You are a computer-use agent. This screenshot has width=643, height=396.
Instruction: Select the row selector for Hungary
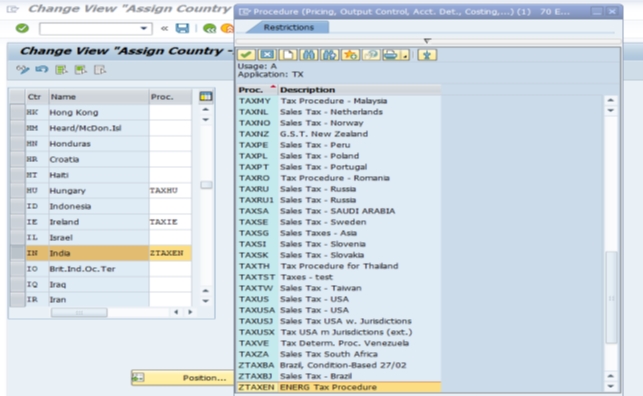click(x=18, y=191)
